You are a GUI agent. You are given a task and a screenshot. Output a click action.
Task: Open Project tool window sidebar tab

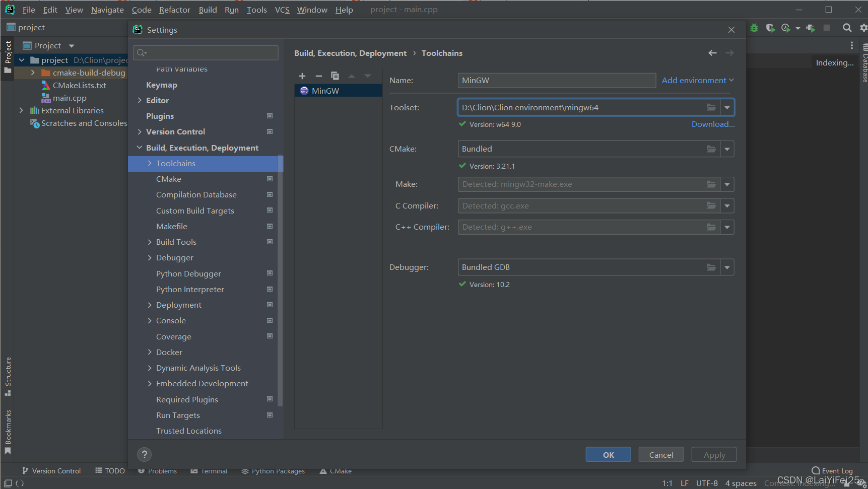pos(8,57)
